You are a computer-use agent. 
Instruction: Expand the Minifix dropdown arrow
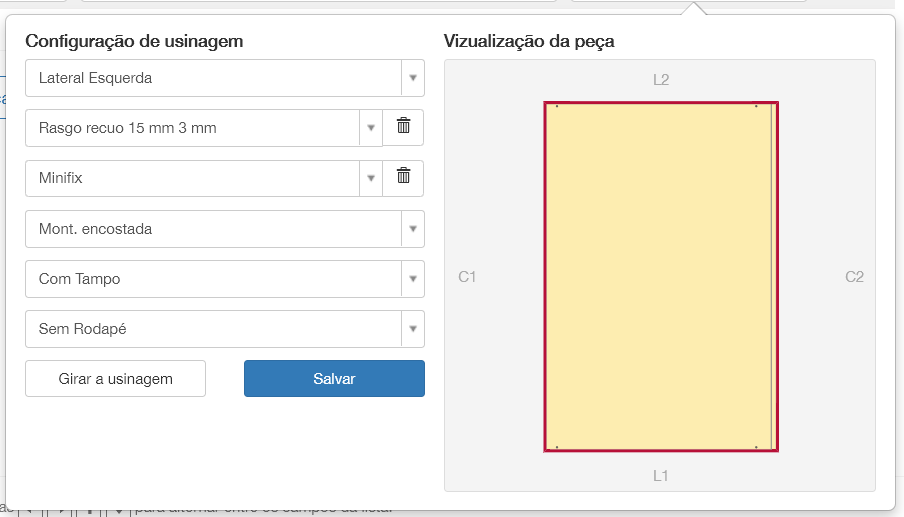coord(370,178)
